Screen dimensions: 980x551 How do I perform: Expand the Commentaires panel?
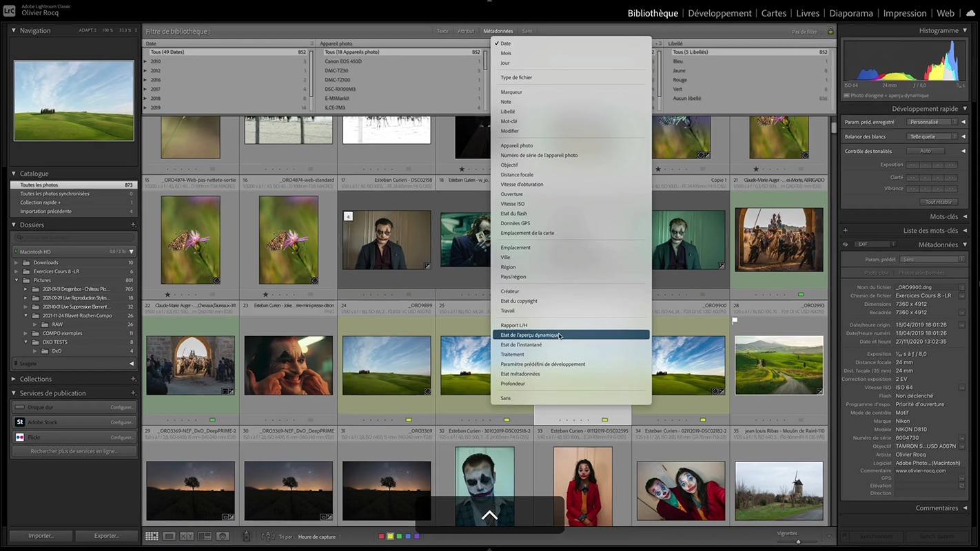pyautogui.click(x=965, y=508)
